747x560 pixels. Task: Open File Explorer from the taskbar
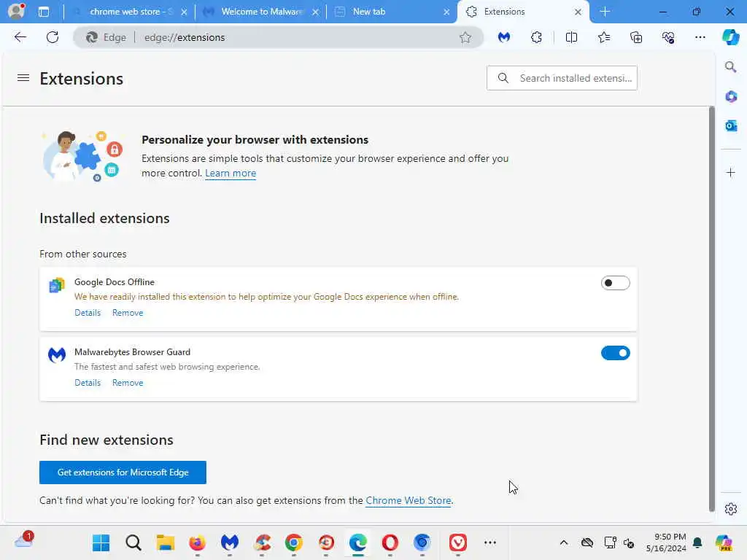[166, 542]
